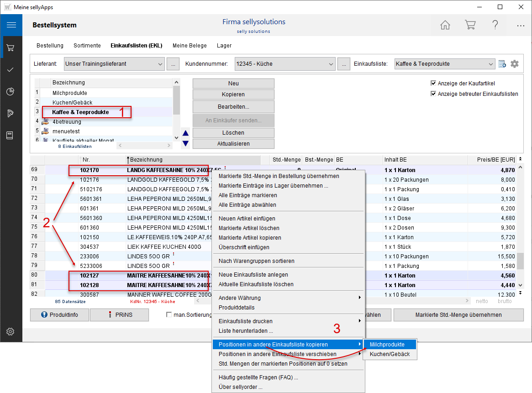The width and height of the screenshot is (532, 393).
Task: Click gear icon next to Einkaufsliste dropdown
Action: 515,64
